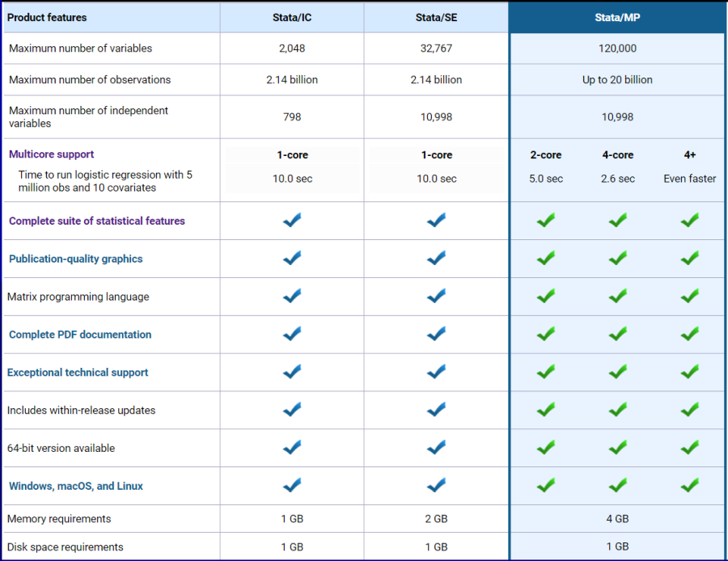Select the 798 independent variables value

[x=292, y=117]
